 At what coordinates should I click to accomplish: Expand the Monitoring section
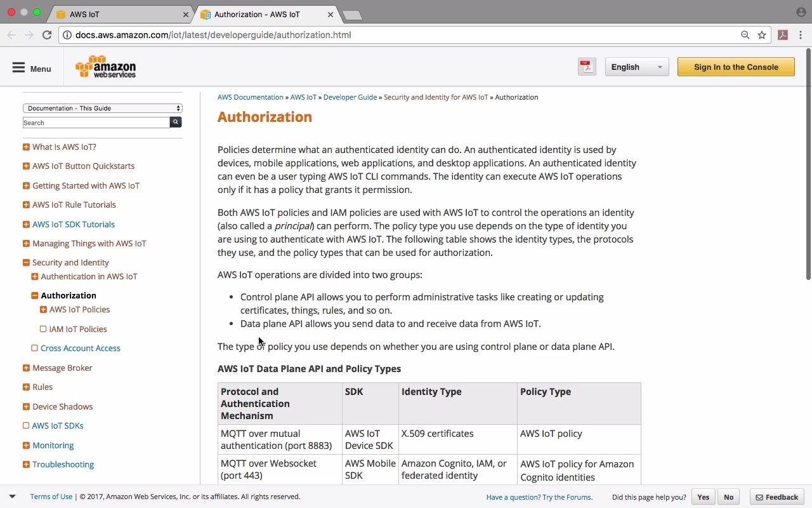point(26,445)
